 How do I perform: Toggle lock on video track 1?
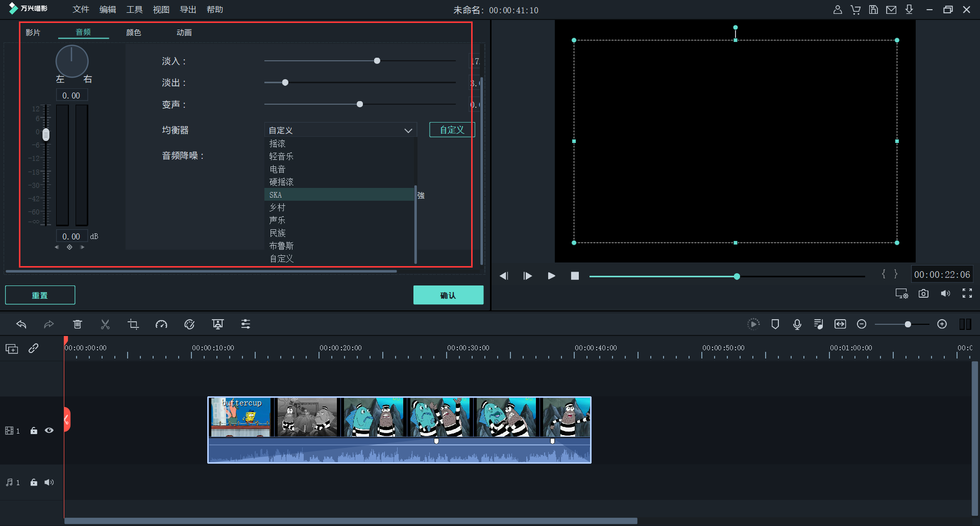[34, 431]
